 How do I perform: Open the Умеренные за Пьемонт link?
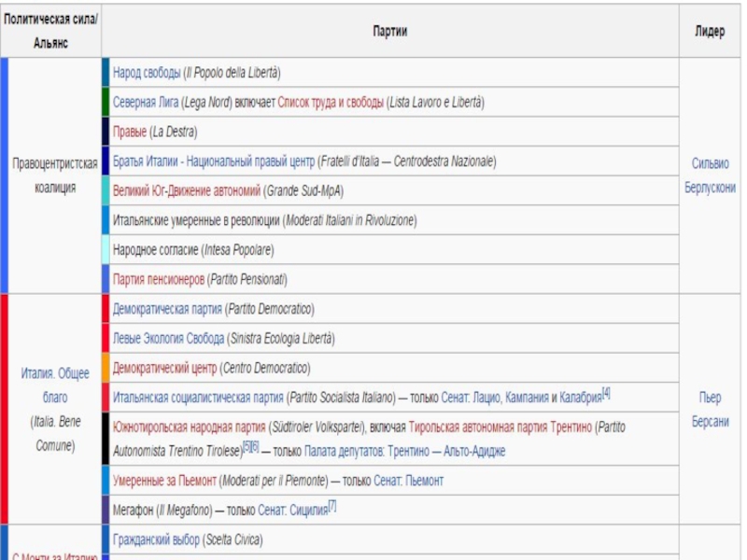coord(164,481)
